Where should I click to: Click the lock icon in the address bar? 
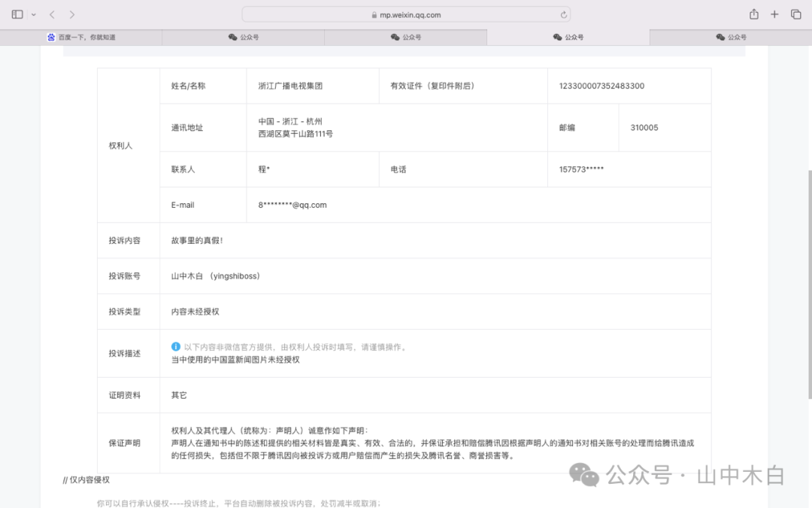374,15
